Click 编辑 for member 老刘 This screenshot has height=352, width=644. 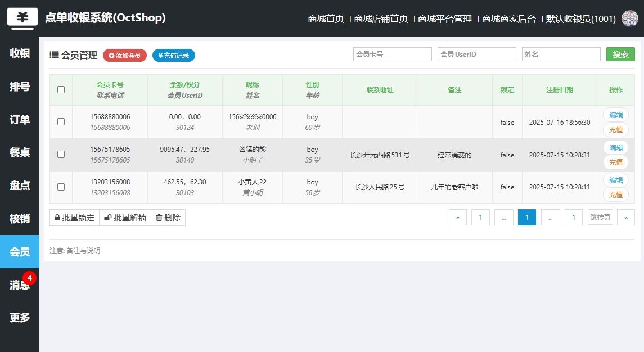click(x=616, y=115)
